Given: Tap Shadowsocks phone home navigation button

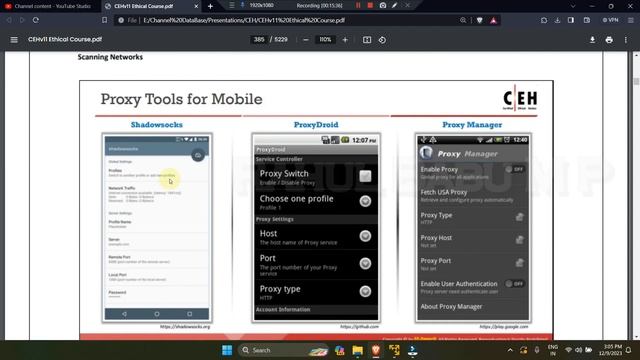Looking at the screenshot, I should 157,314.
